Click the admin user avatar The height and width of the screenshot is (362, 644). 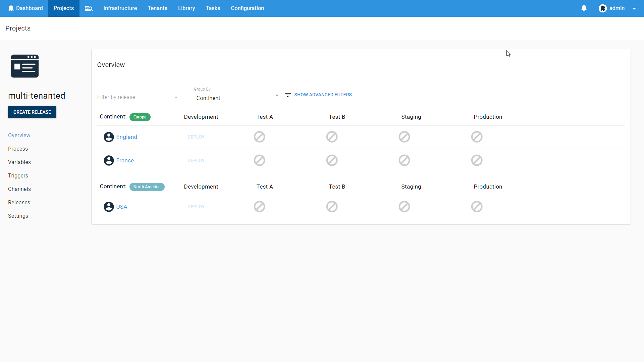point(603,8)
